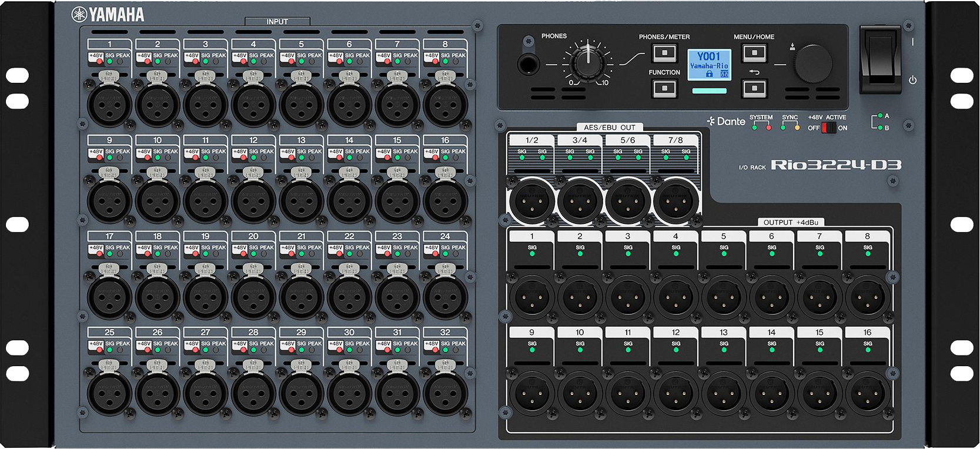
Task: Click the large rotary encoder knob
Action: pyautogui.click(x=813, y=63)
